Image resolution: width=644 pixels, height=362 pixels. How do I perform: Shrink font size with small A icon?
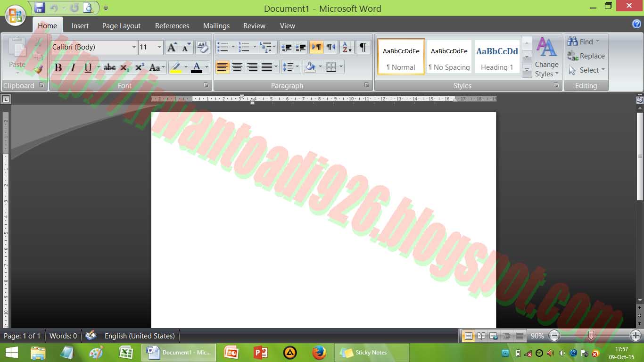click(187, 47)
